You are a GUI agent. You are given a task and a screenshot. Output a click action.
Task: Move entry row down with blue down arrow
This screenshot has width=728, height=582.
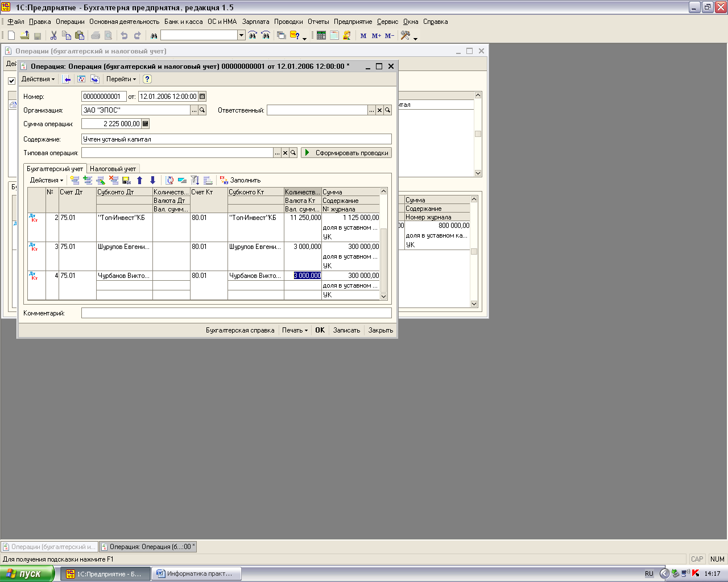[x=152, y=180]
